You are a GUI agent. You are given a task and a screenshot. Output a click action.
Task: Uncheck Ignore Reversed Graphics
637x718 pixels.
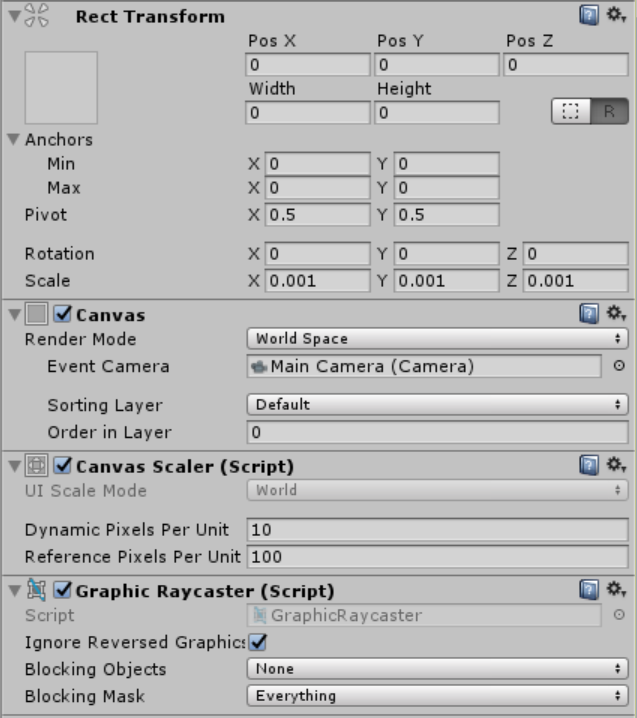coord(258,642)
